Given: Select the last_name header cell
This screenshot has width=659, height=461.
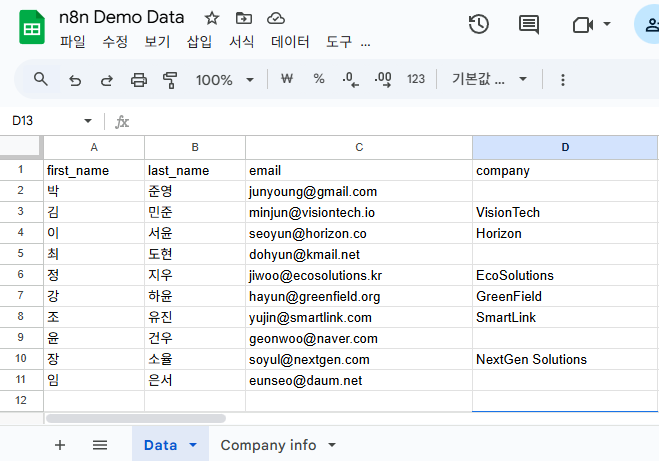Looking at the screenshot, I should click(x=195, y=170).
